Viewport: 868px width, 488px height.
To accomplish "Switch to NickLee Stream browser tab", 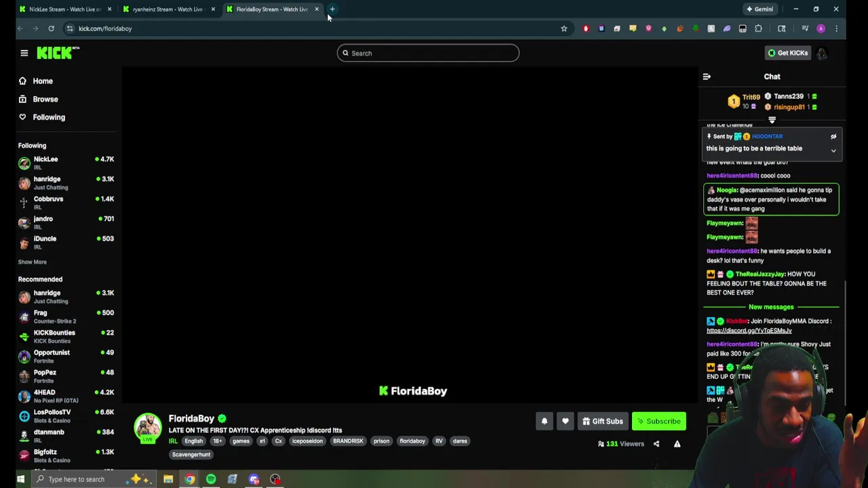I will point(65,9).
